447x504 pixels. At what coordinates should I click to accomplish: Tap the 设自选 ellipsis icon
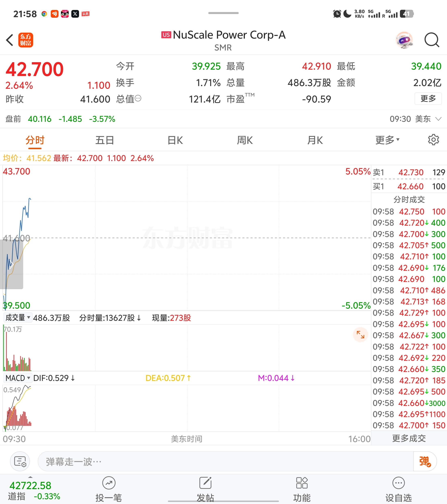pyautogui.click(x=398, y=483)
